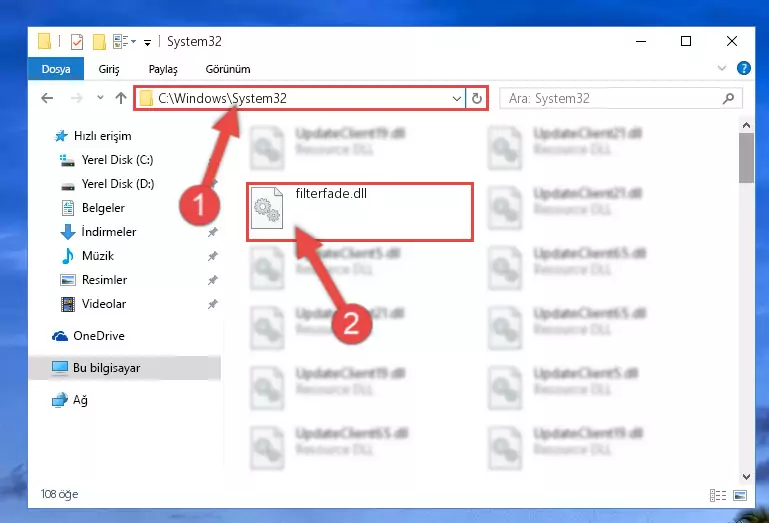Image resolution: width=769 pixels, height=523 pixels.
Task: Switch to the Giriş ribbon tab
Action: (109, 69)
